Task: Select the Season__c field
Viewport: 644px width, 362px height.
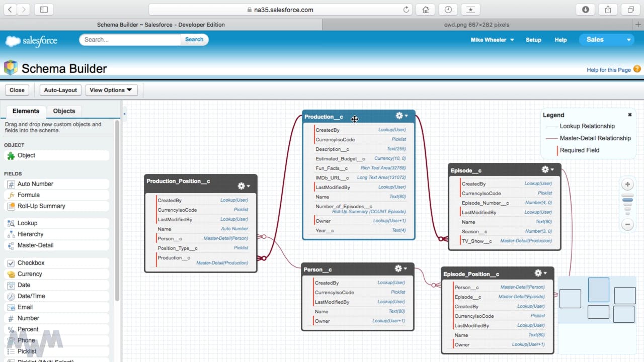Action: click(x=507, y=231)
